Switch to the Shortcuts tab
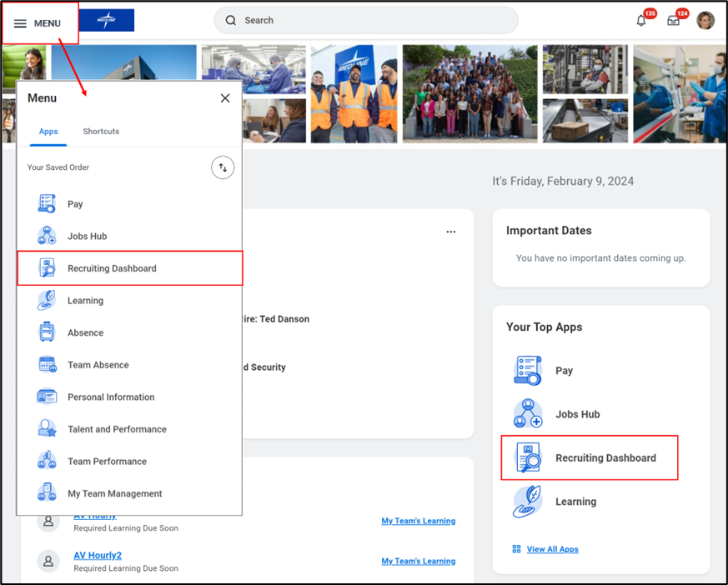 tap(102, 131)
